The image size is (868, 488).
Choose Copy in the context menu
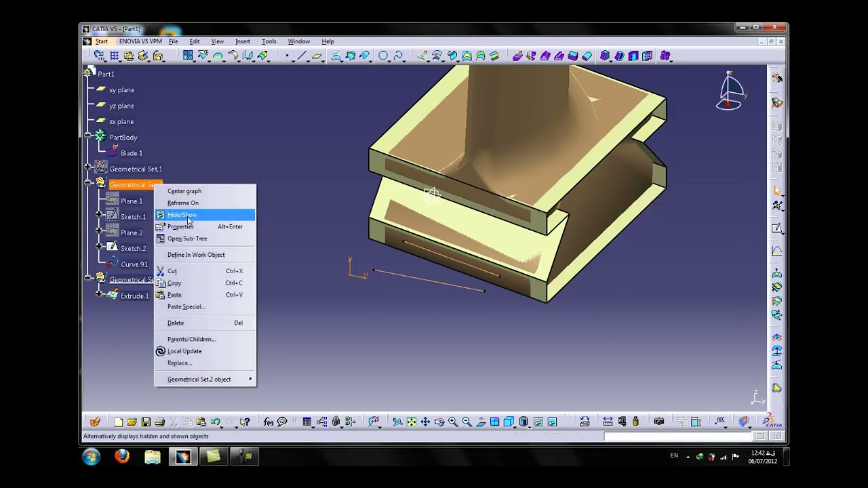click(205, 283)
